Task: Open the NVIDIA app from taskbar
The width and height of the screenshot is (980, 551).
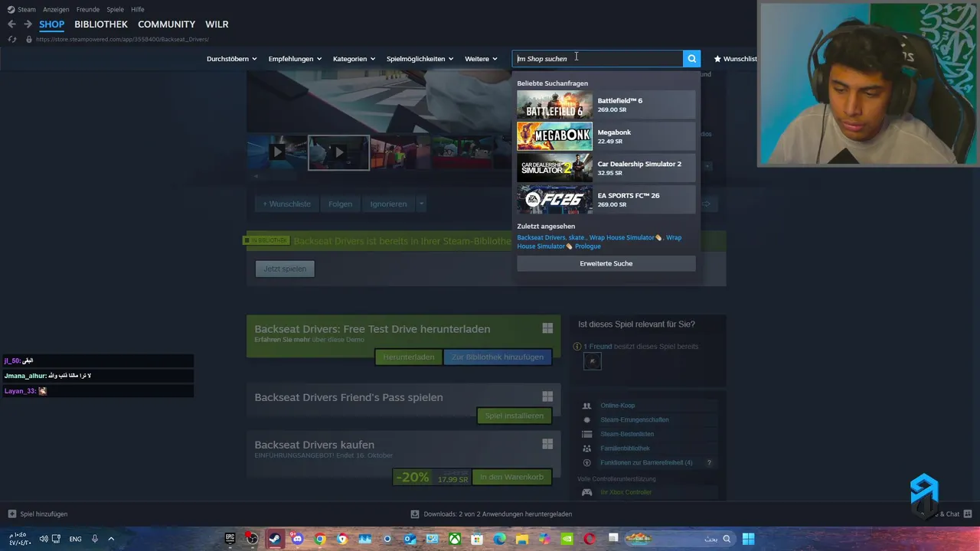Action: [567, 539]
